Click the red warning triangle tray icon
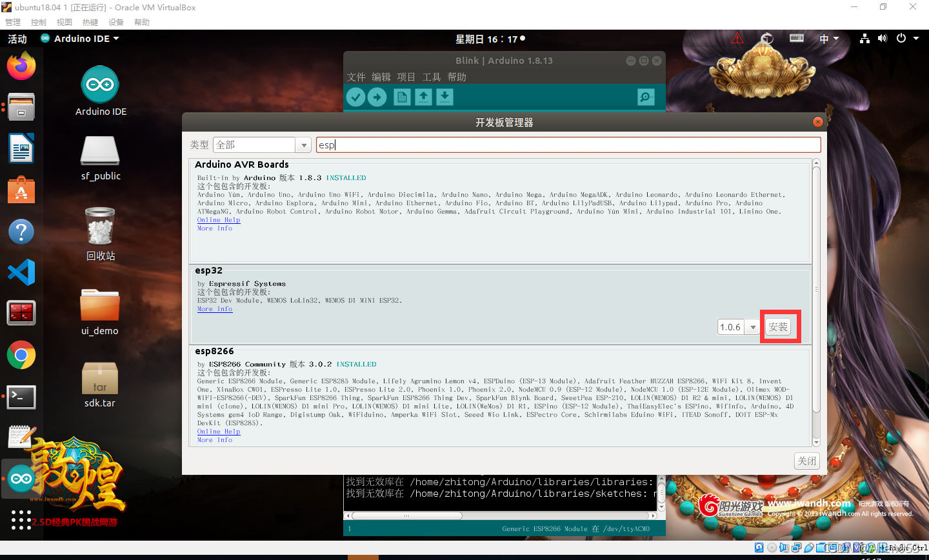 pyautogui.click(x=737, y=39)
